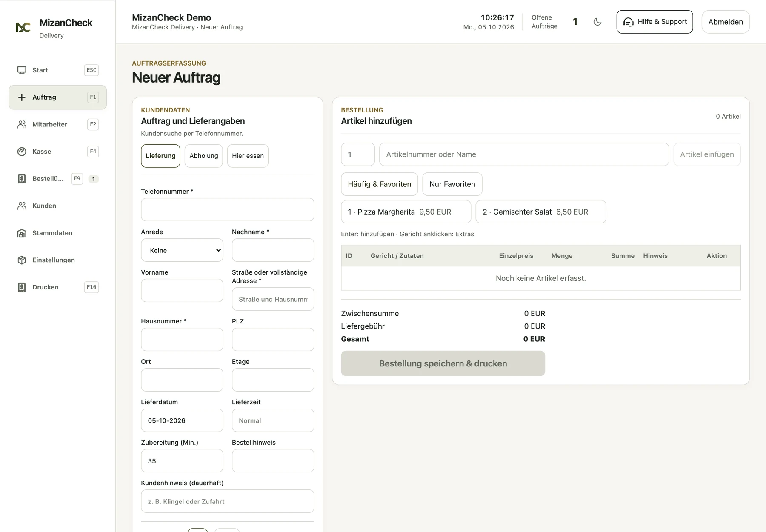Add Gemischter Salat quick item
Screen dimensions: 766x532
(541, 212)
